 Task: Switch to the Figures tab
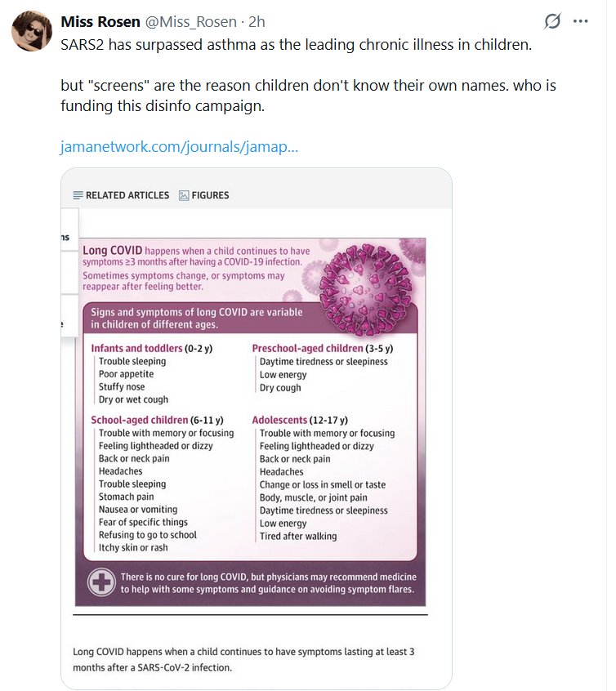(x=203, y=195)
